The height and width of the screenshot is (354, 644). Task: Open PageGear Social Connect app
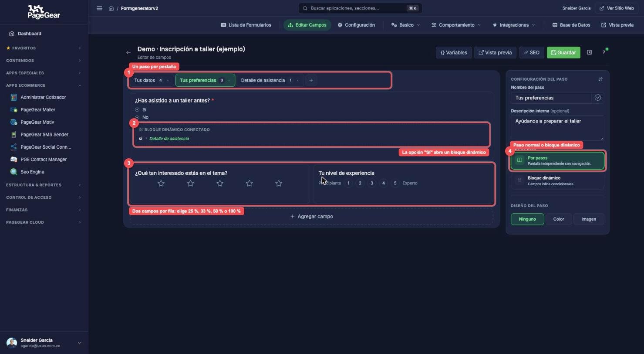46,147
